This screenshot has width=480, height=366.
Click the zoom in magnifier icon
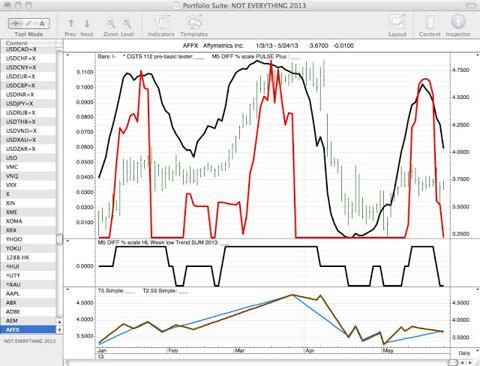(127, 23)
